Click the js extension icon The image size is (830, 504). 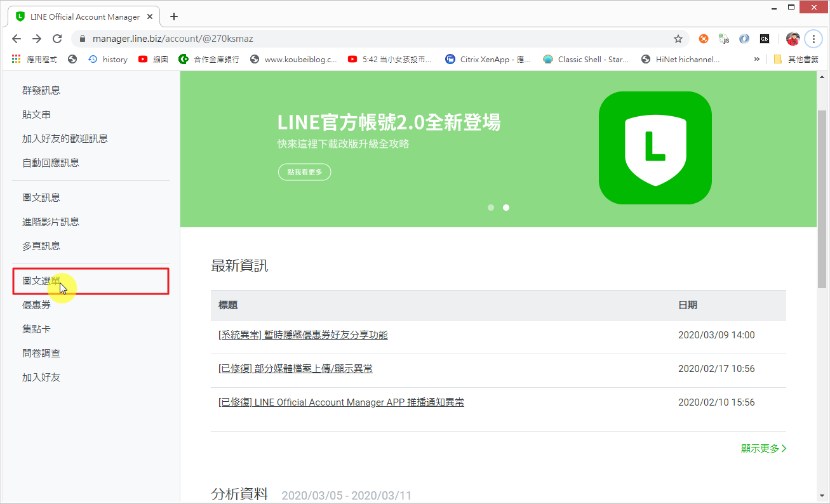723,38
